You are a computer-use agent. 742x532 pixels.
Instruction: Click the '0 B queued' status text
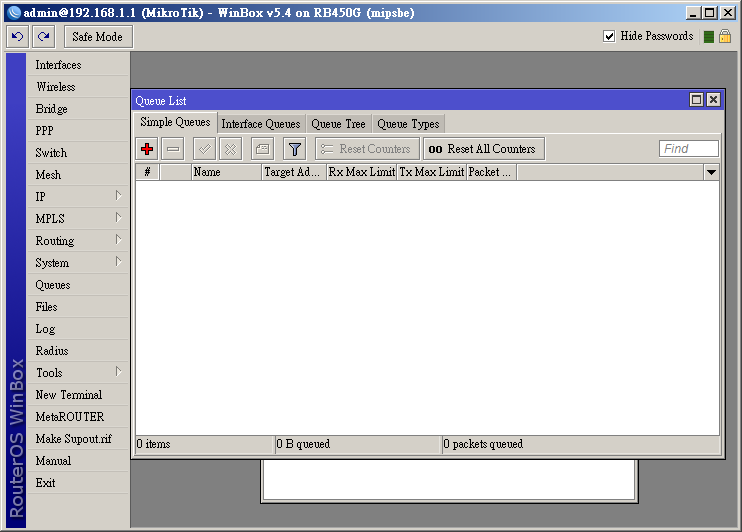303,444
